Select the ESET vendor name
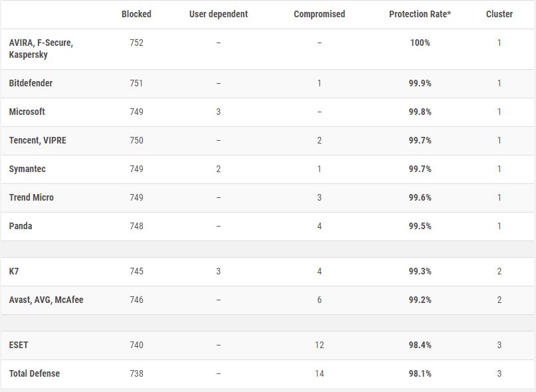This screenshot has width=536, height=392. point(19,345)
